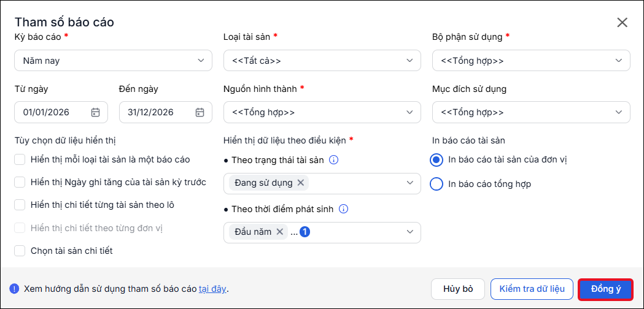Click the blue info icon near the guide text

14,289
